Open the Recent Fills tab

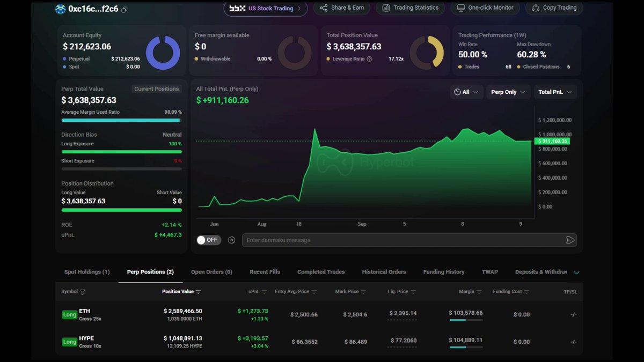[x=265, y=272]
